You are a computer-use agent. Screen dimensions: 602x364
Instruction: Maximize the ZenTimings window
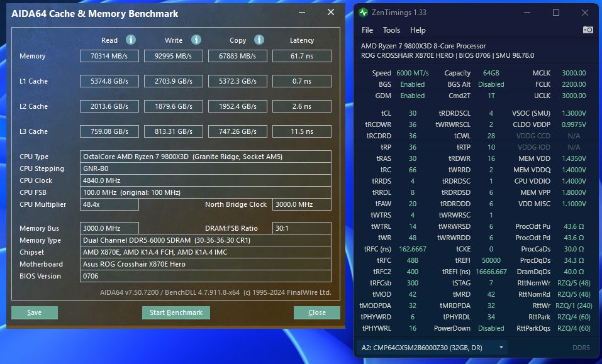click(556, 13)
